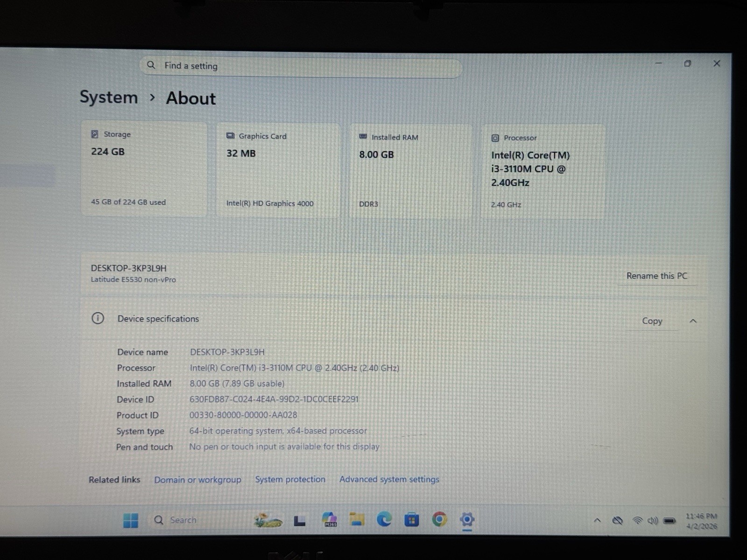This screenshot has height=560, width=747.
Task: Launch Google Chrome from the taskbar
Action: 439,519
